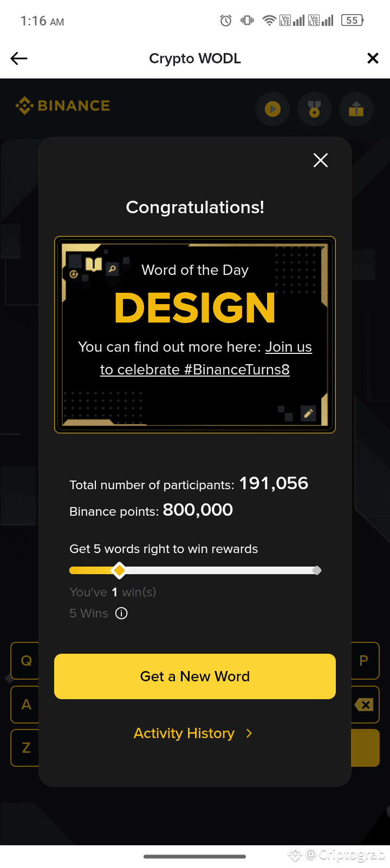
Task: Tap the backspace delete key
Action: click(365, 705)
